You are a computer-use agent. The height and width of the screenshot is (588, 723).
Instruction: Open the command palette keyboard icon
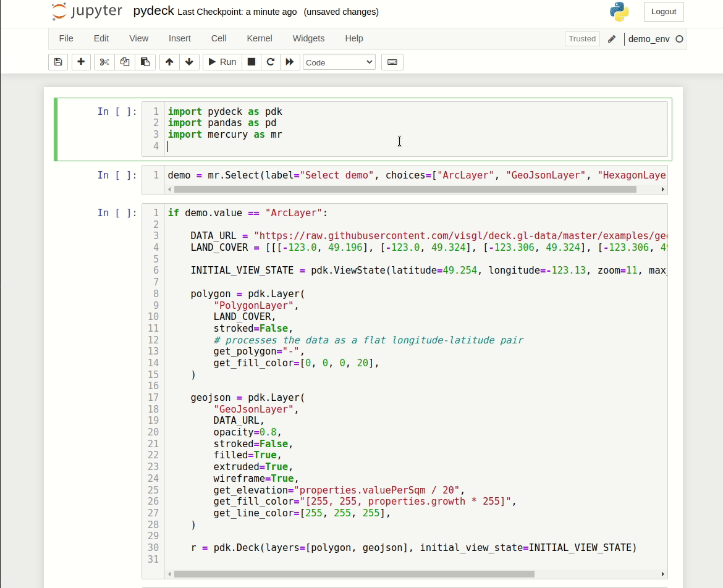(x=392, y=62)
